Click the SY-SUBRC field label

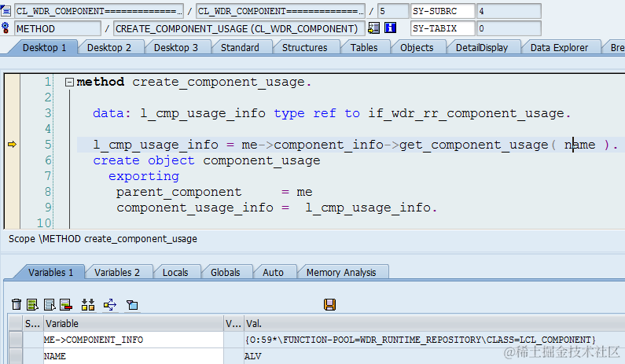pos(443,11)
